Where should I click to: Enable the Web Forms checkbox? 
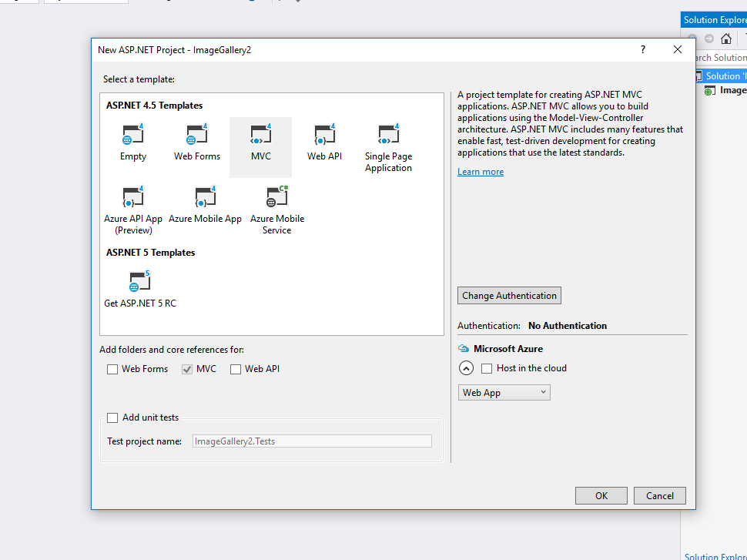(x=112, y=370)
